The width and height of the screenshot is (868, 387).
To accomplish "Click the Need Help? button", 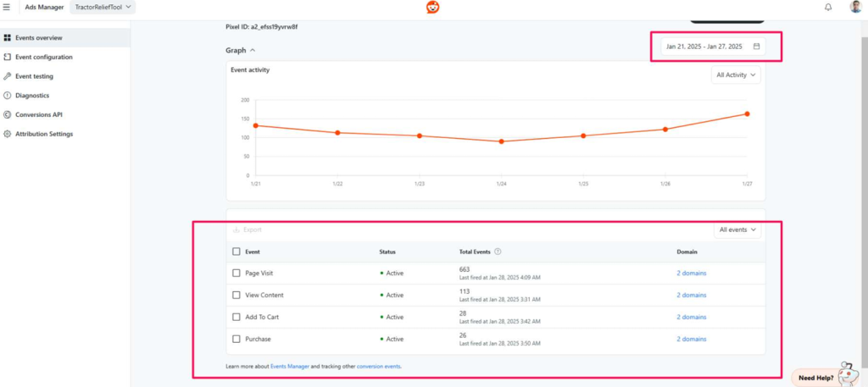I will (x=816, y=378).
